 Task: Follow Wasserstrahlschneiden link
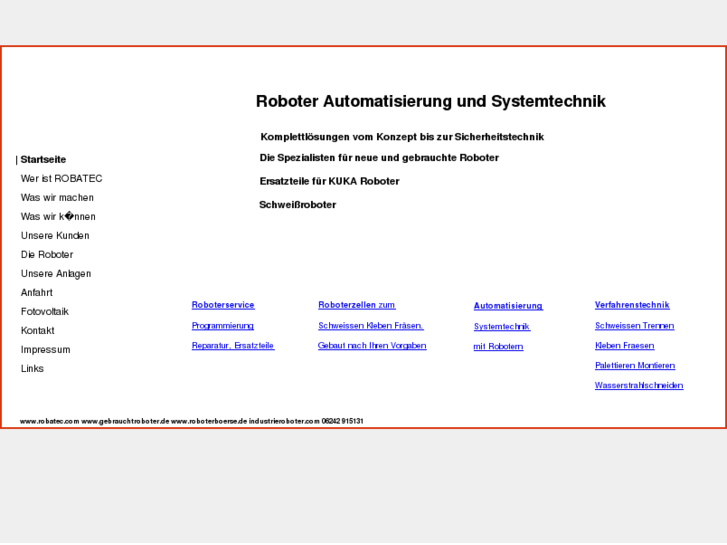[639, 385]
